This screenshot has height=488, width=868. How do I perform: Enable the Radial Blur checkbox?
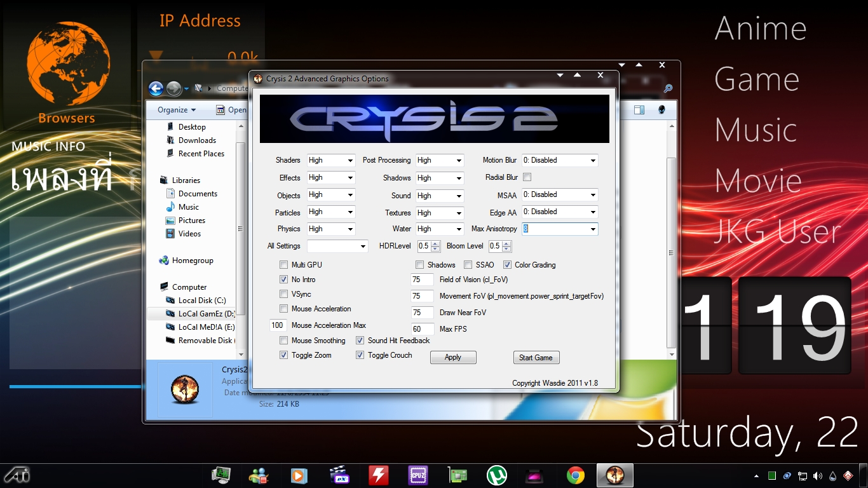pos(527,177)
